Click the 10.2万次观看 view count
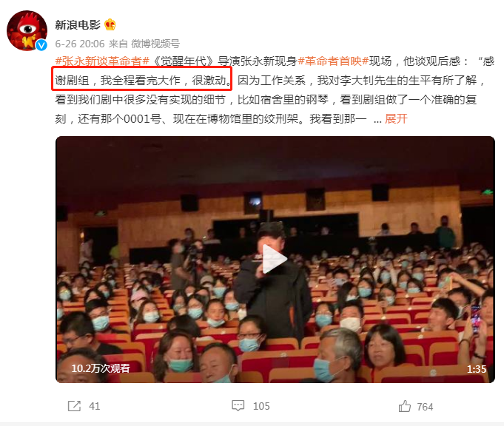 pos(101,368)
